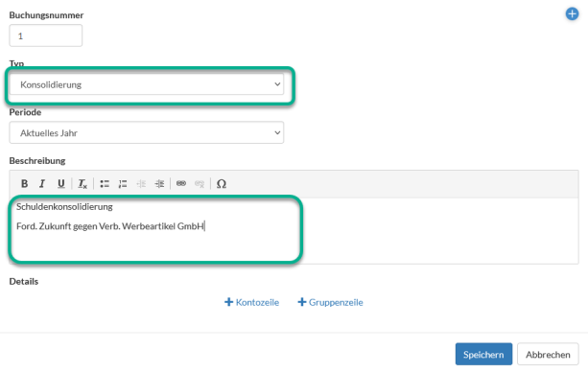Toggle italic formatting in description editor

click(x=42, y=184)
